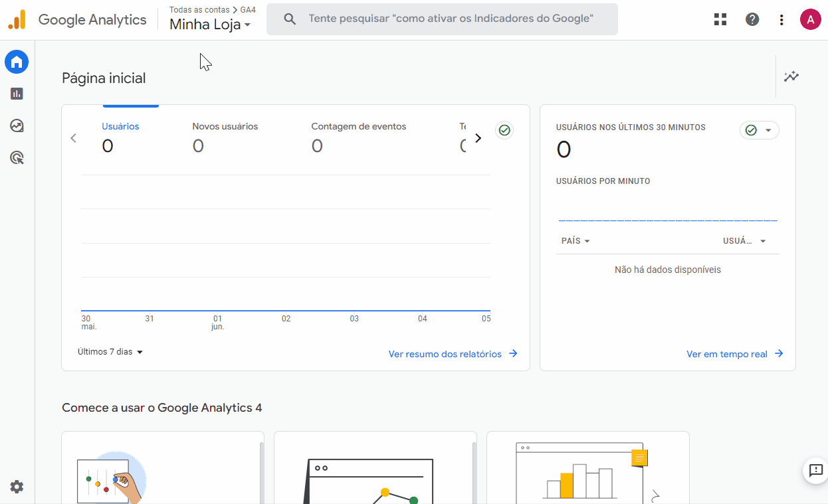Click "USUÁRIOS POR MINUTO" label

pyautogui.click(x=603, y=181)
